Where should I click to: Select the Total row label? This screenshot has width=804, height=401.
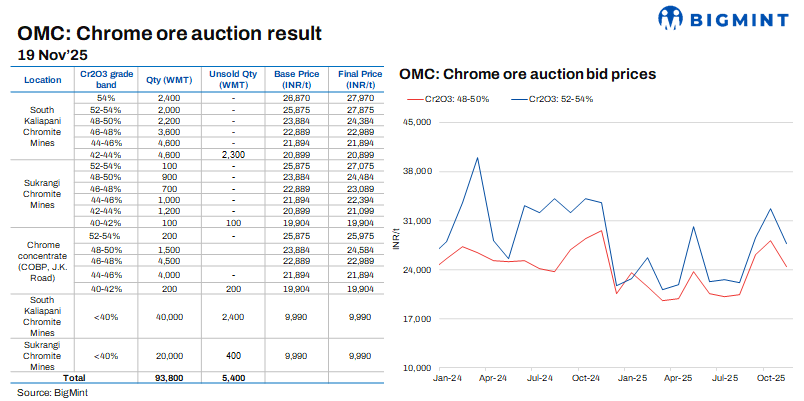74,379
